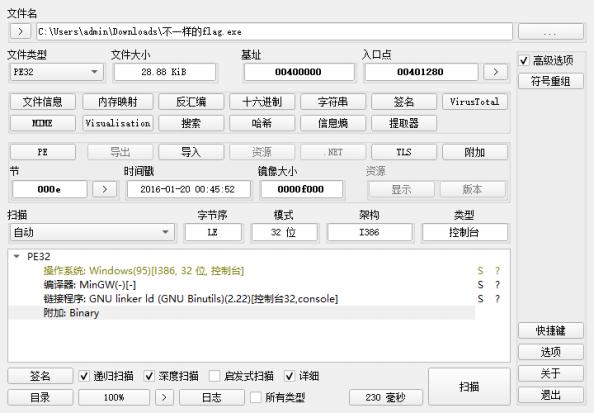
Task: Click the 签名 button in the tools row
Action: pyautogui.click(x=404, y=102)
